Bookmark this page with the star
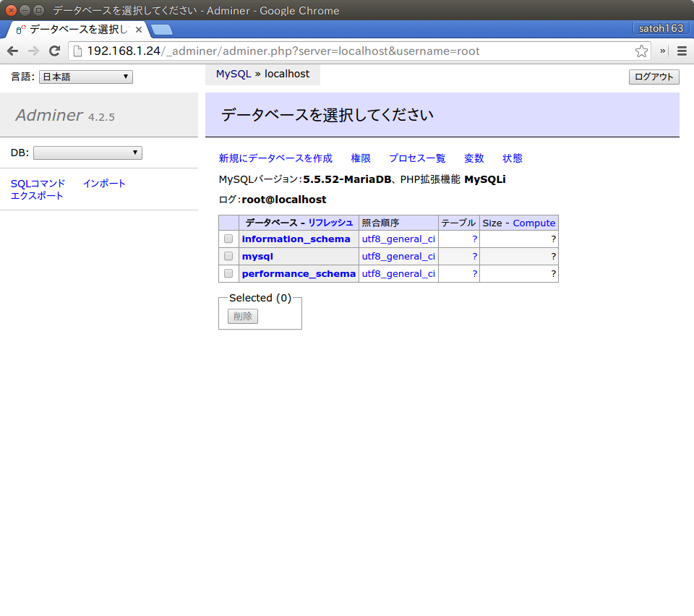This screenshot has width=694, height=616. pyautogui.click(x=641, y=51)
